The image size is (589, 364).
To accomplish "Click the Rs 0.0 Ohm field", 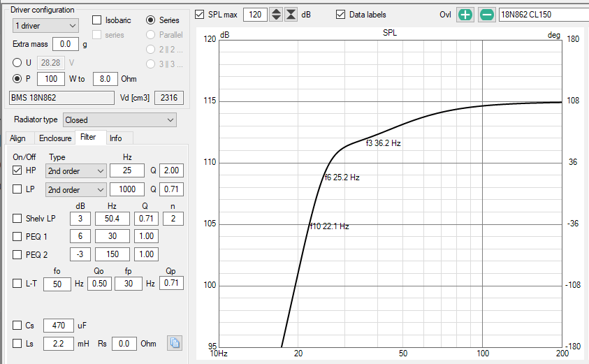I will (124, 344).
